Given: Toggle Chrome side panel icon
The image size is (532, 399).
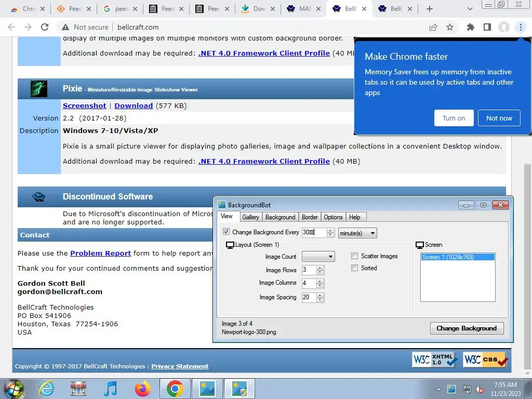Looking at the screenshot, I should [x=487, y=27].
